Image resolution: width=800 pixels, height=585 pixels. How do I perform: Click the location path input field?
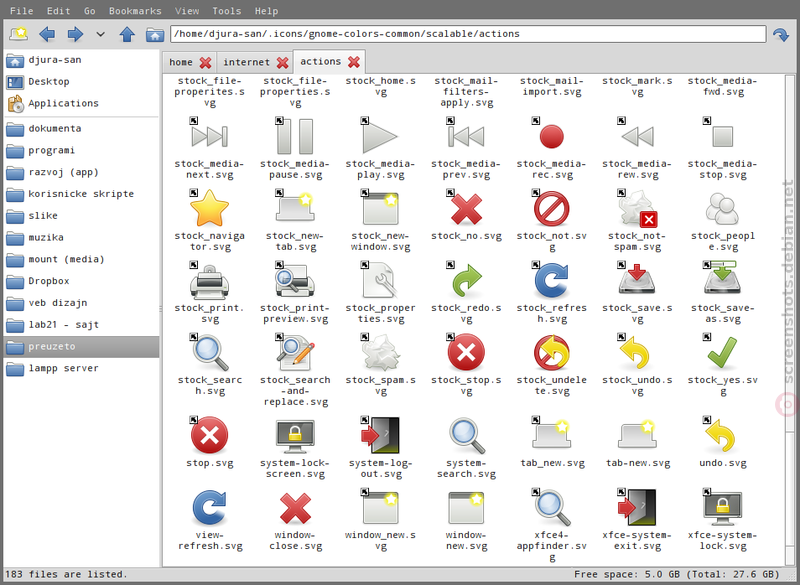[468, 34]
